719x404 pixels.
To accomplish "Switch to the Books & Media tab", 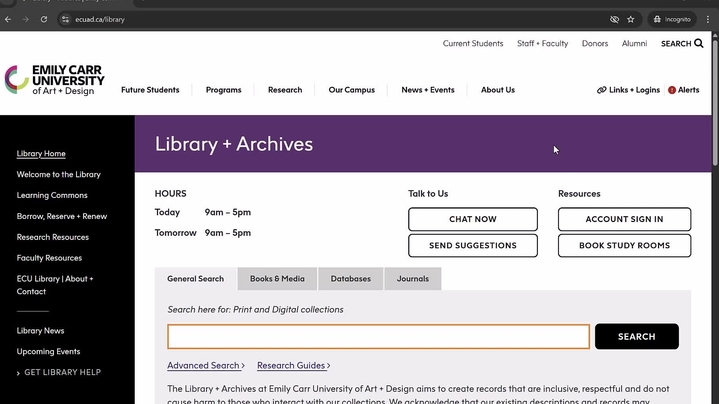I will coord(277,279).
